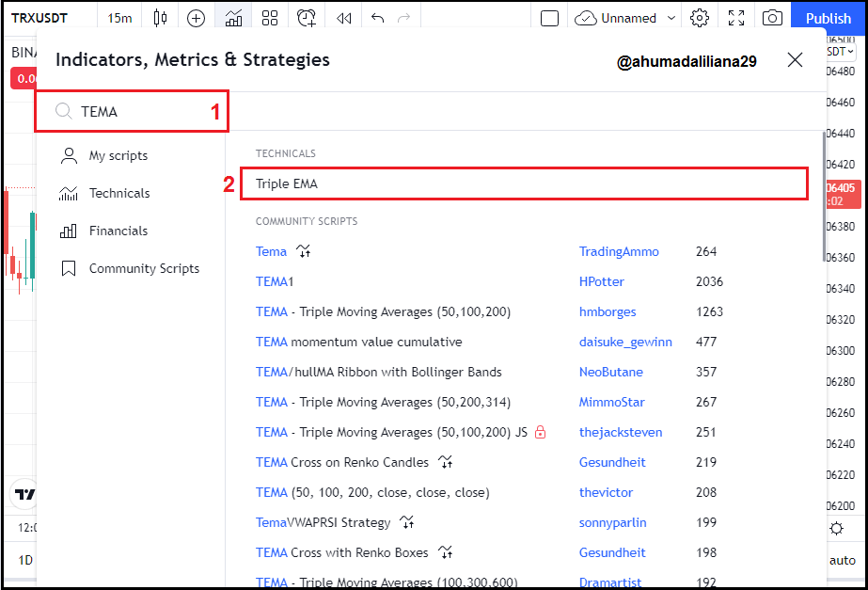The width and height of the screenshot is (868, 590).
Task: Select My scripts category
Action: click(103, 155)
